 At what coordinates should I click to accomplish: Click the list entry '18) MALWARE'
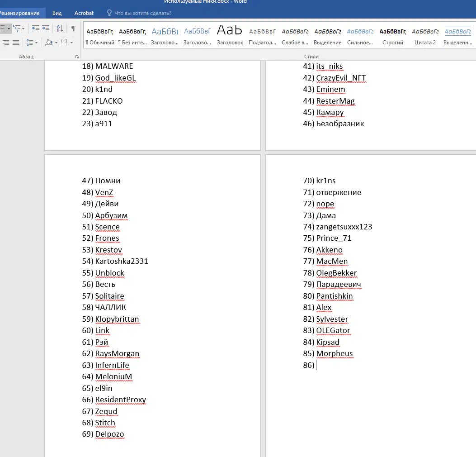click(x=108, y=66)
